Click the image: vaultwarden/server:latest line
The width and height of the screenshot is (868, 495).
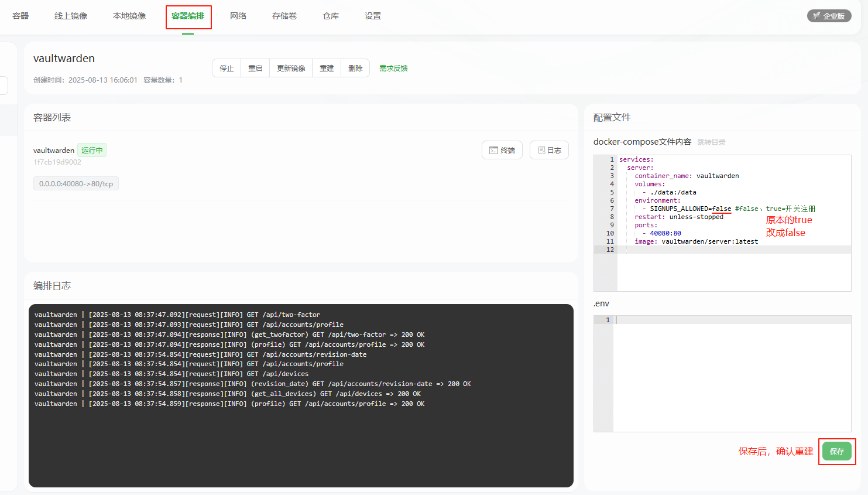[696, 241]
